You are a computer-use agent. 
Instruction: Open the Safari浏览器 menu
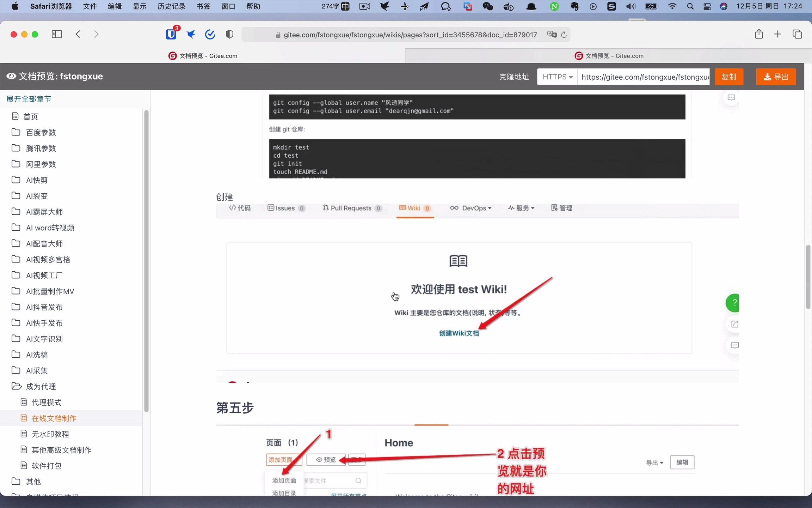click(51, 6)
